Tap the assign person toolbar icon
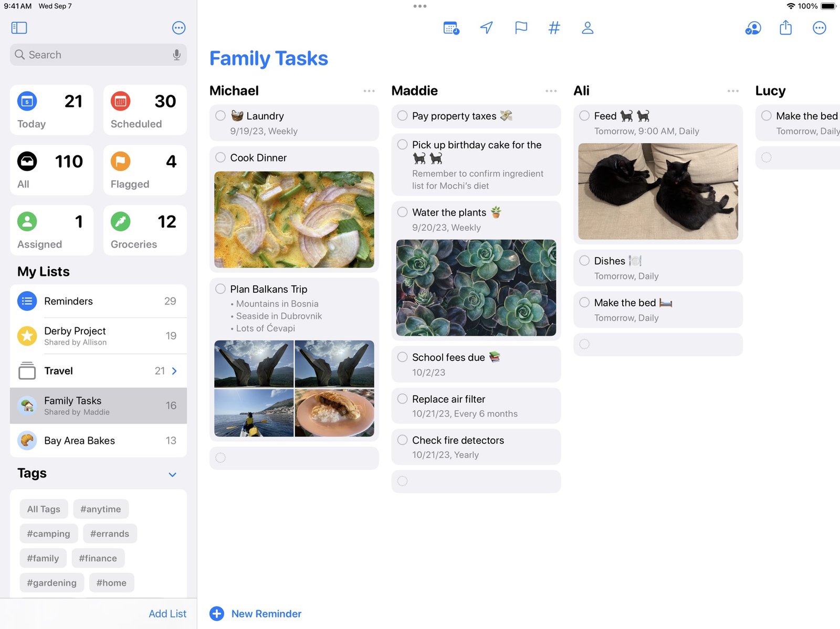The image size is (840, 629). (587, 28)
